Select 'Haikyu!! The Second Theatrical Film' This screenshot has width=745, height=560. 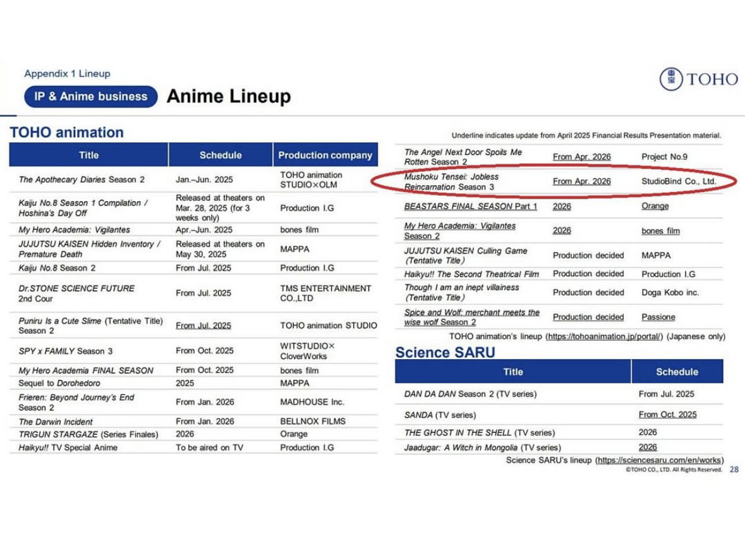(x=471, y=274)
